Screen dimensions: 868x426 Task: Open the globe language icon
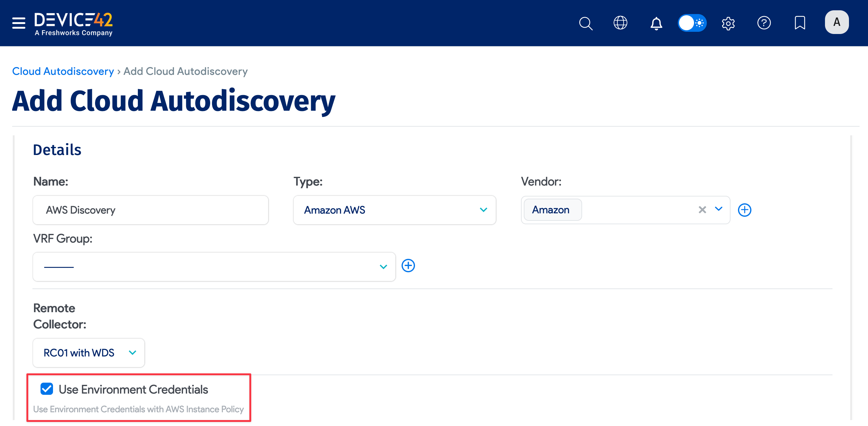pyautogui.click(x=620, y=23)
